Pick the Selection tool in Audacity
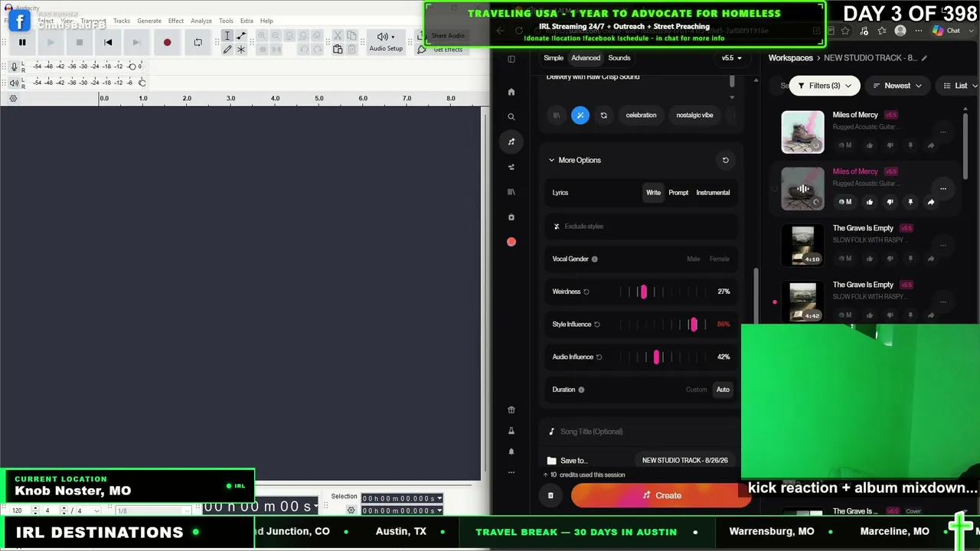 [x=227, y=36]
